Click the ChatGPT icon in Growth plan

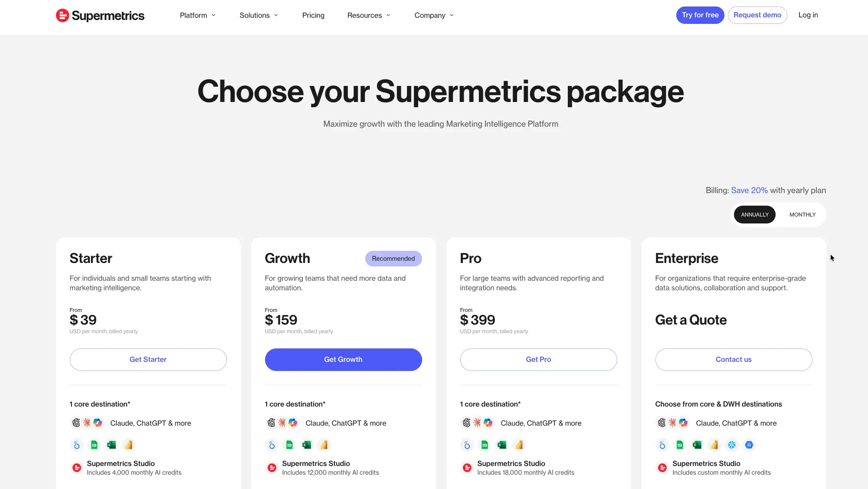tap(272, 423)
